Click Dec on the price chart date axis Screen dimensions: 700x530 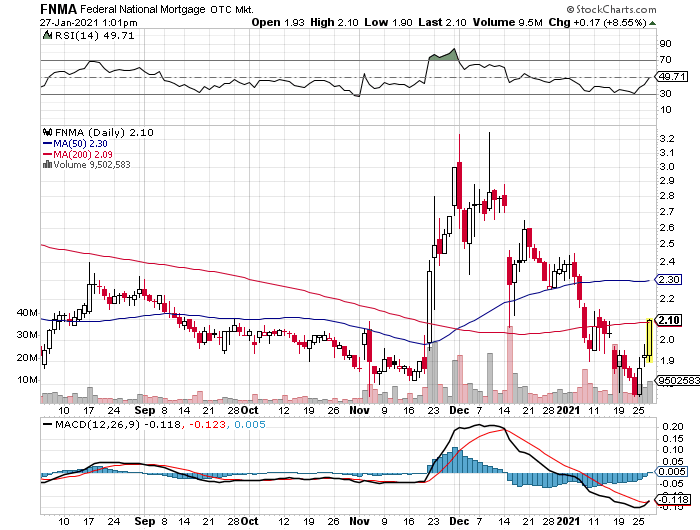459,410
